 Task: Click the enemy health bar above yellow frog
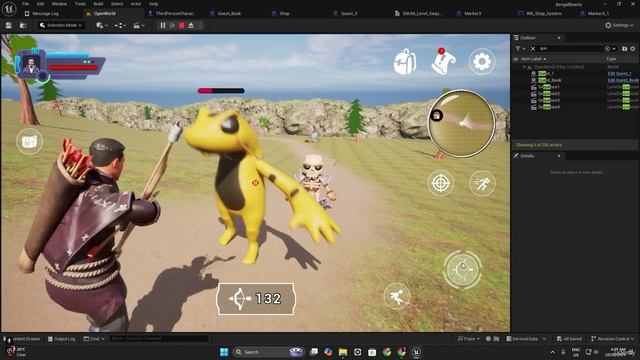point(221,91)
